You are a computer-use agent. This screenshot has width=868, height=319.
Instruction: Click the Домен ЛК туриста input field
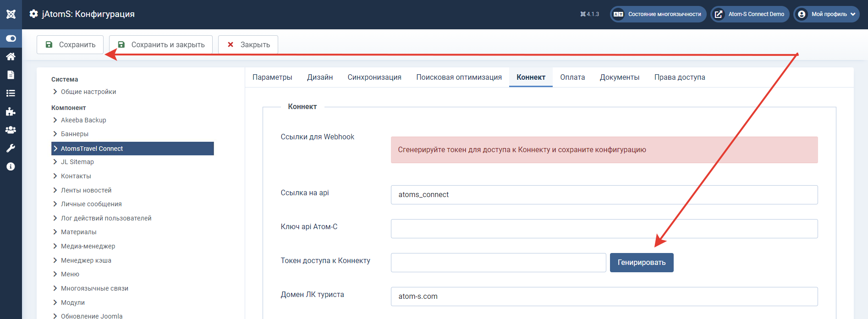pyautogui.click(x=604, y=297)
